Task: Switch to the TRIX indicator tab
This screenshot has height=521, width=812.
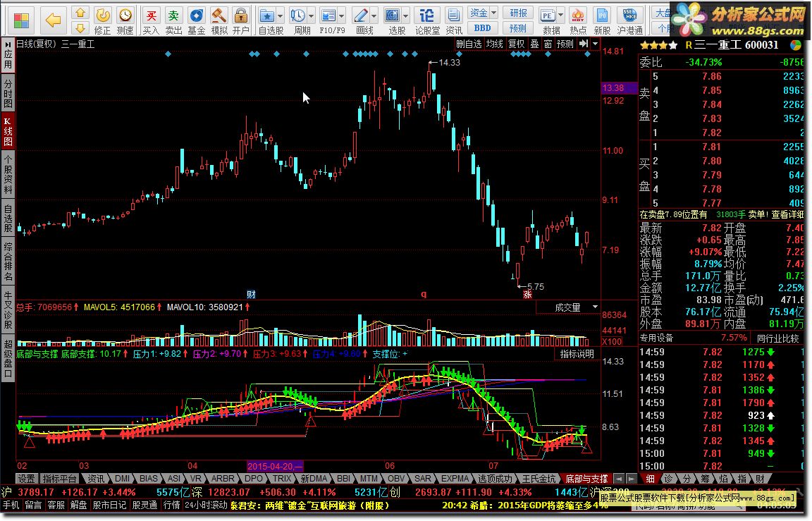Action: 282,479
